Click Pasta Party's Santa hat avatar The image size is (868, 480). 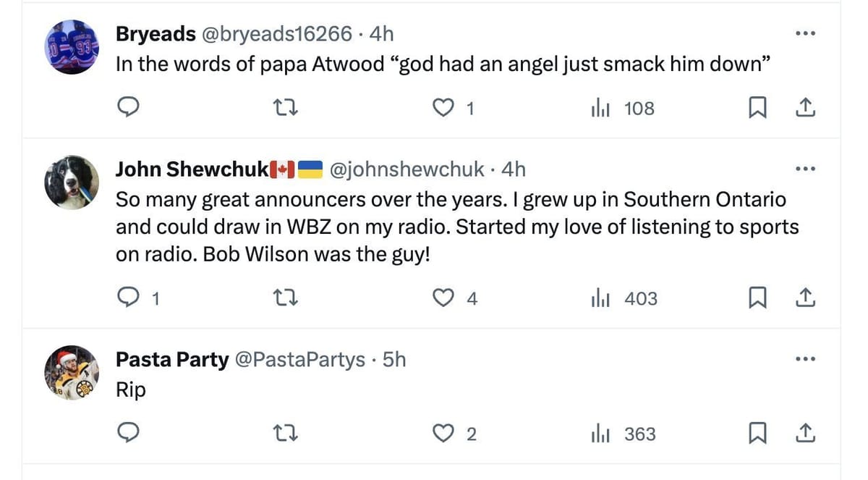pos(72,374)
